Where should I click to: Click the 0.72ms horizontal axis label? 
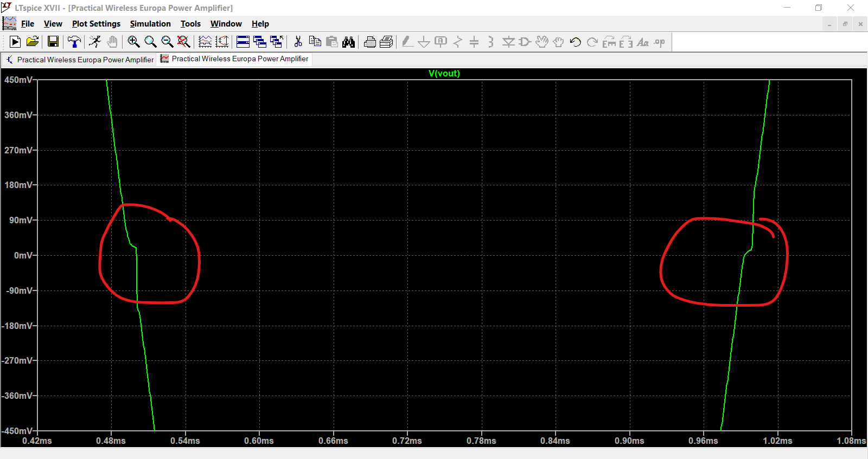(x=407, y=441)
